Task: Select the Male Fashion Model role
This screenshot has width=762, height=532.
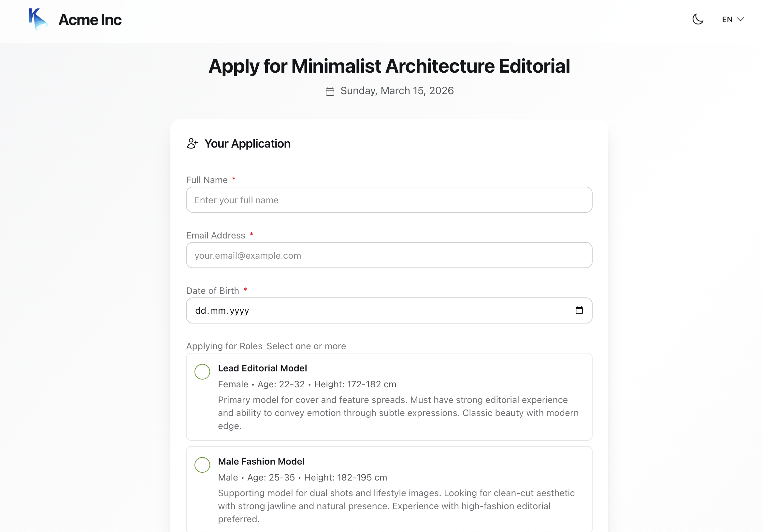Action: click(202, 465)
